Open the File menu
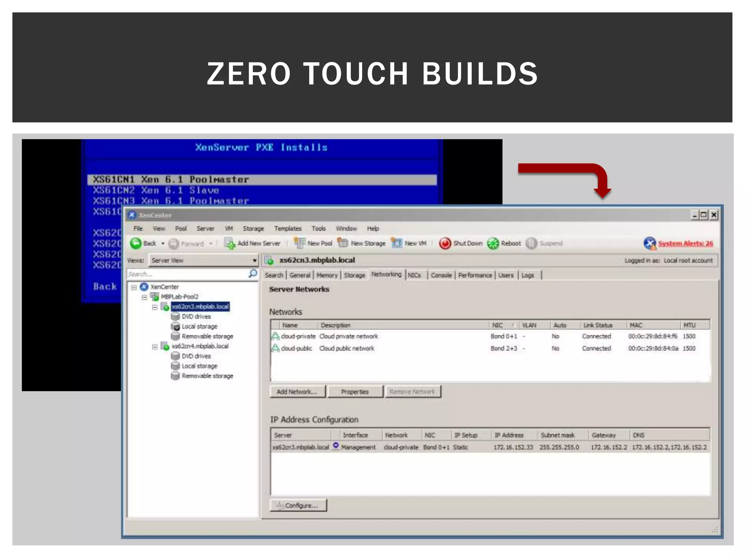 click(138, 229)
